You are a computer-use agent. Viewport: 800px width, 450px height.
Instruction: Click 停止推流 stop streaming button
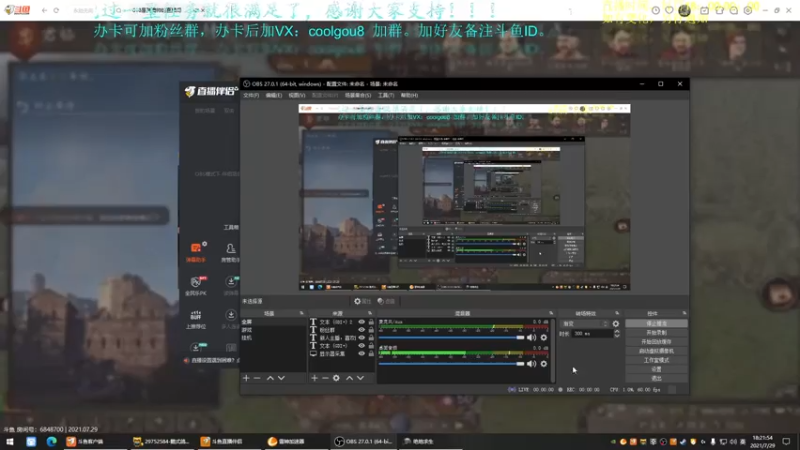click(656, 323)
